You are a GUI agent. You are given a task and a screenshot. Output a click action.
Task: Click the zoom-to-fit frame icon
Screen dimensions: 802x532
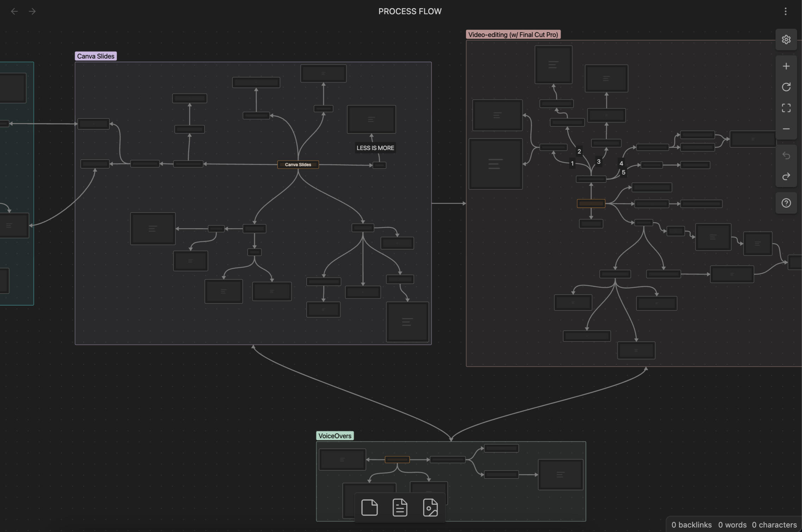point(786,108)
